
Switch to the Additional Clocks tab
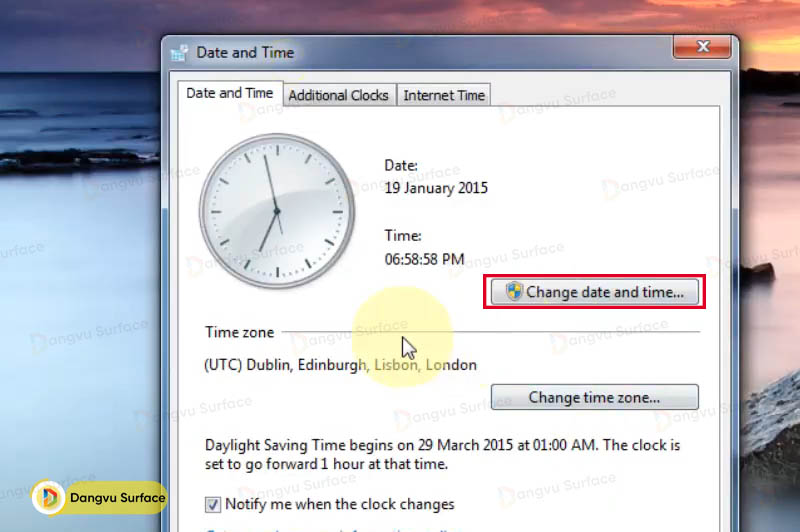point(338,96)
